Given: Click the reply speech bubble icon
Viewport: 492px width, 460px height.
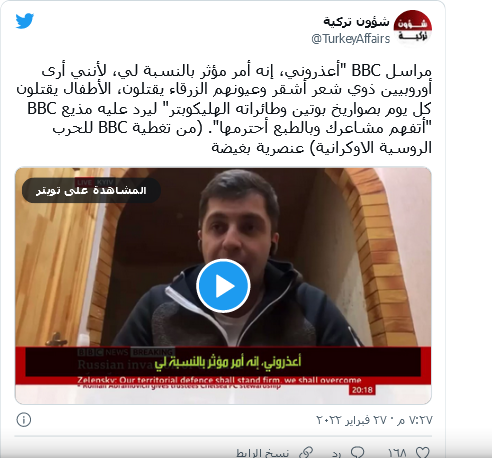Looking at the screenshot, I should click(358, 453).
